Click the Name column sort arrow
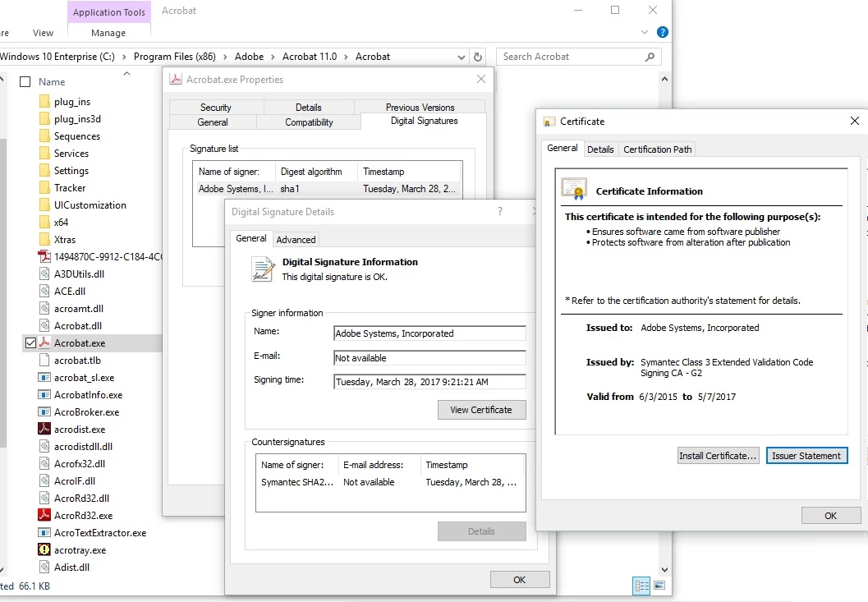Screen dimensions: 868x602 pos(126,74)
